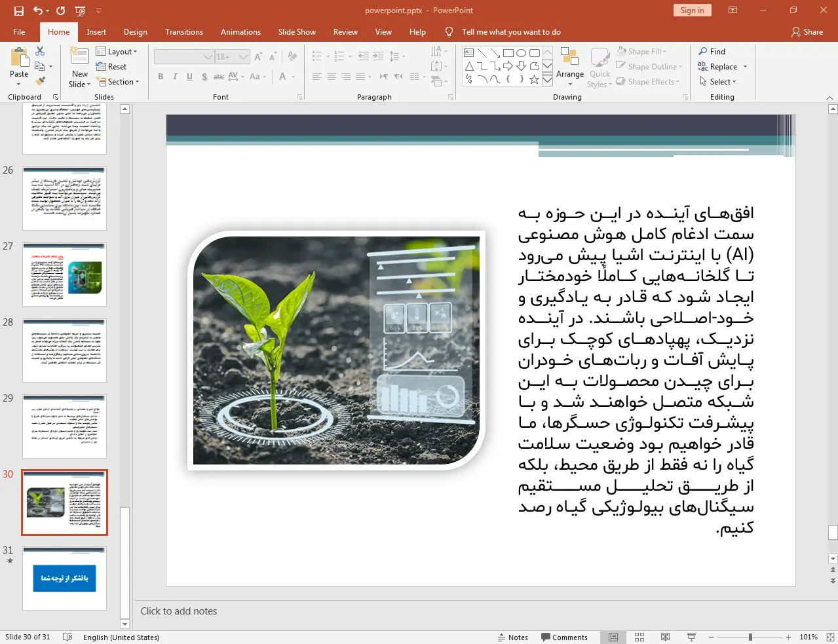Switch to Reading View icon

pyautogui.click(x=665, y=637)
